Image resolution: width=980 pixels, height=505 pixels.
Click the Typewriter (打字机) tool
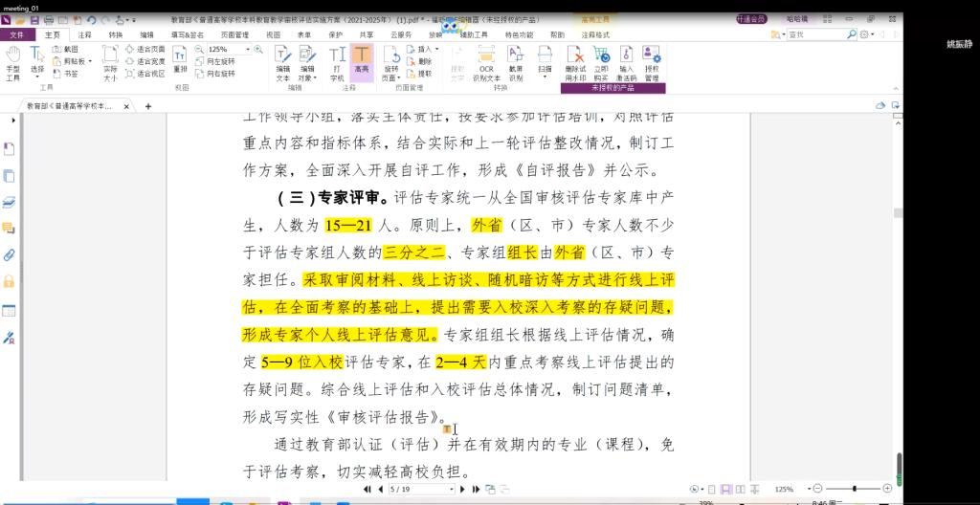[337, 62]
